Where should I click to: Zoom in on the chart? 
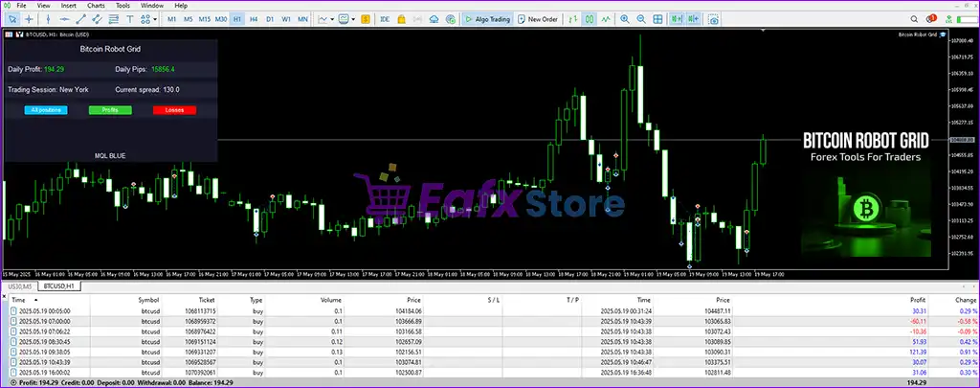point(625,19)
